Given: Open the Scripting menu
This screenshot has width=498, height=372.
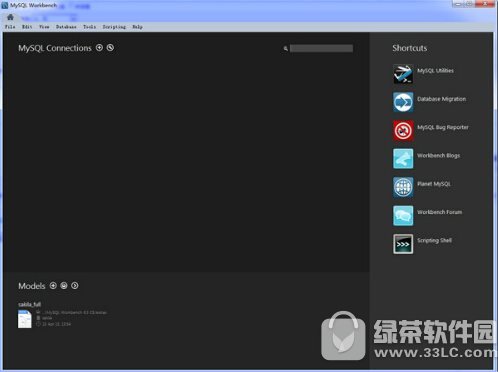Looking at the screenshot, I should click(x=114, y=27).
